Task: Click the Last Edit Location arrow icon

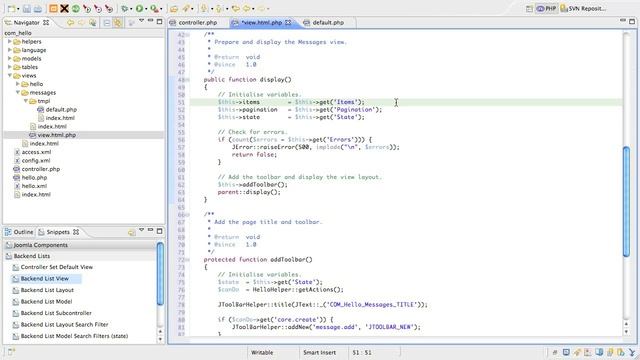Action: pos(236,8)
